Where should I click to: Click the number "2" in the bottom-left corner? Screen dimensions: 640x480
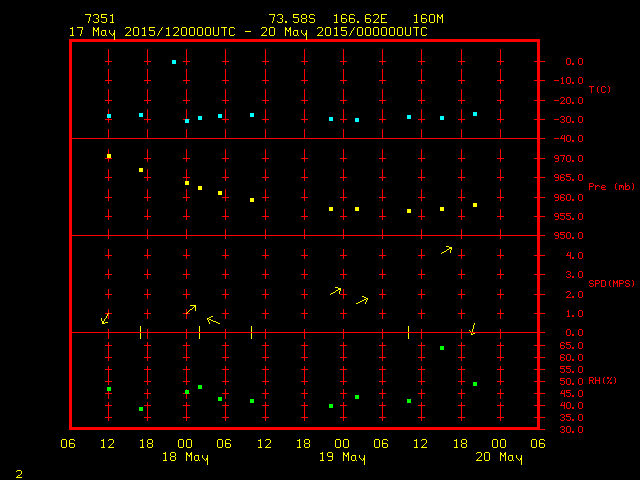click(18, 472)
